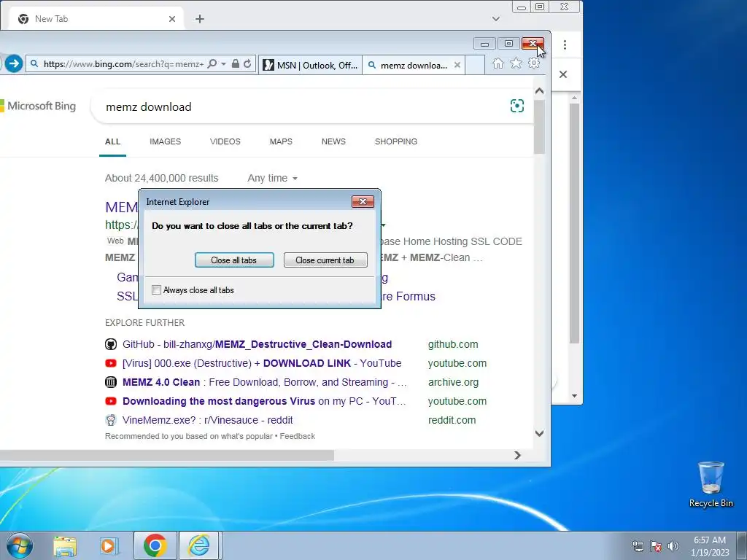Viewport: 747px width, 560px height.
Task: Open Chrome's three-dot menu
Action: coord(565,44)
